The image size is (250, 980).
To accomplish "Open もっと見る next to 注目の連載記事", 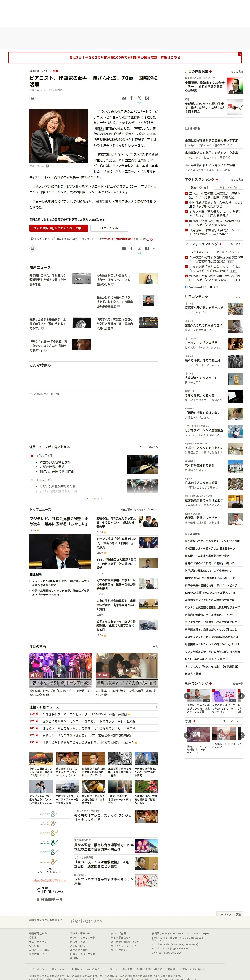I will (x=237, y=72).
